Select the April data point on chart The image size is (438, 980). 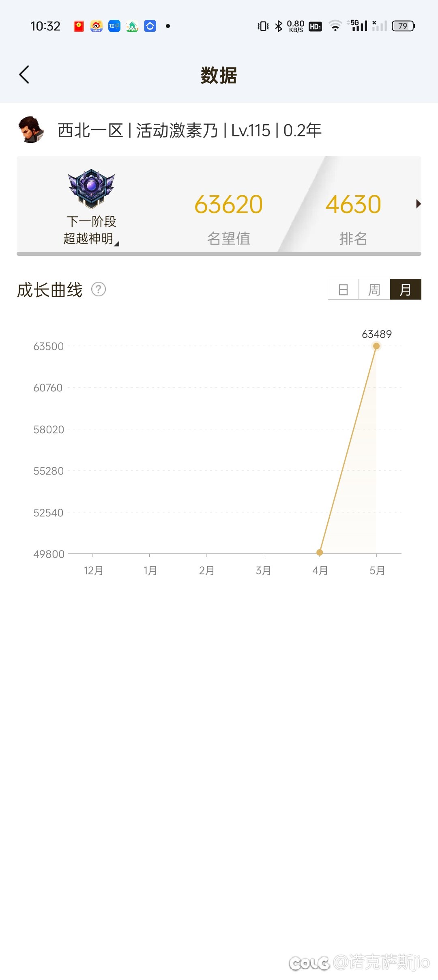320,553
